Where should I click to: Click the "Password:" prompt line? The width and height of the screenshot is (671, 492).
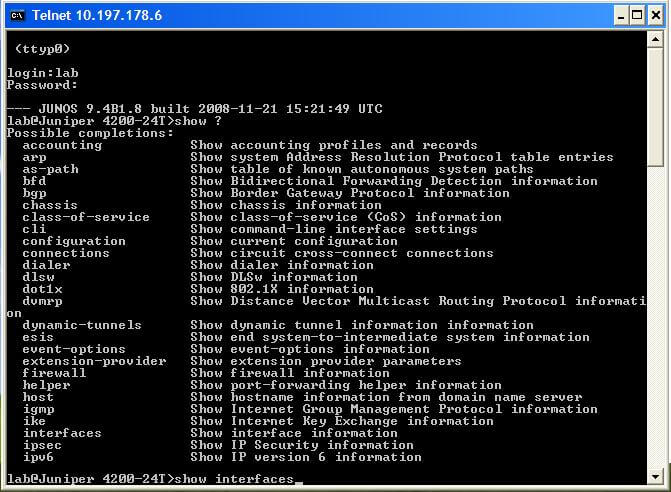[42, 85]
